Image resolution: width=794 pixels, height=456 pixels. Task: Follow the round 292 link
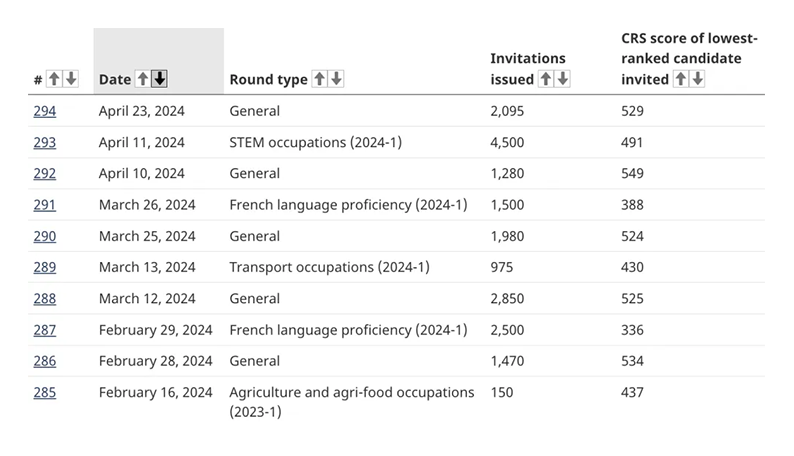click(x=44, y=173)
